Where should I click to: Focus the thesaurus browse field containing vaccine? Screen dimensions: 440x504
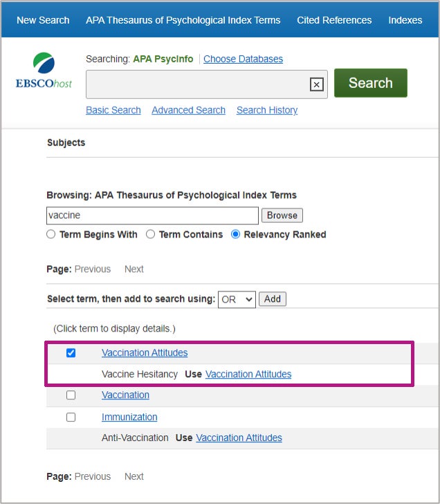153,215
